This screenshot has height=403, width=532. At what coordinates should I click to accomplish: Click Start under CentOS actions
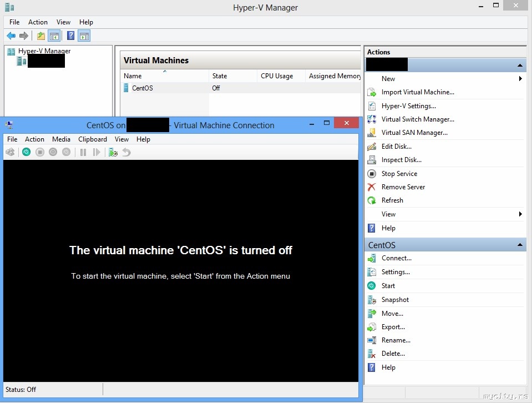pyautogui.click(x=388, y=286)
